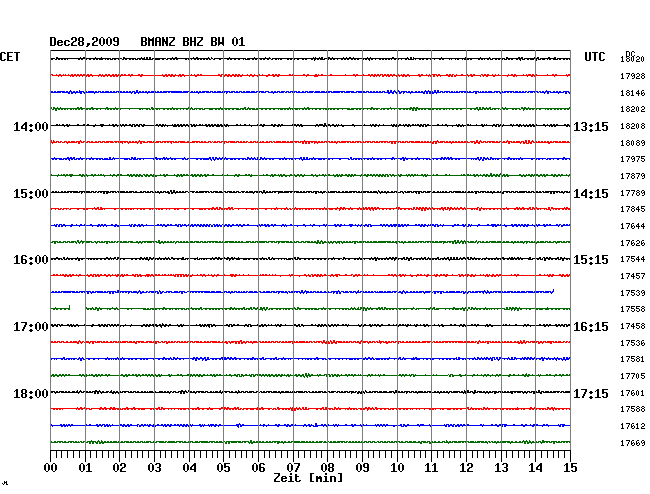Select the "CET" time zone label
Image resolution: width=650 pixels, height=494 pixels.
coord(10,57)
